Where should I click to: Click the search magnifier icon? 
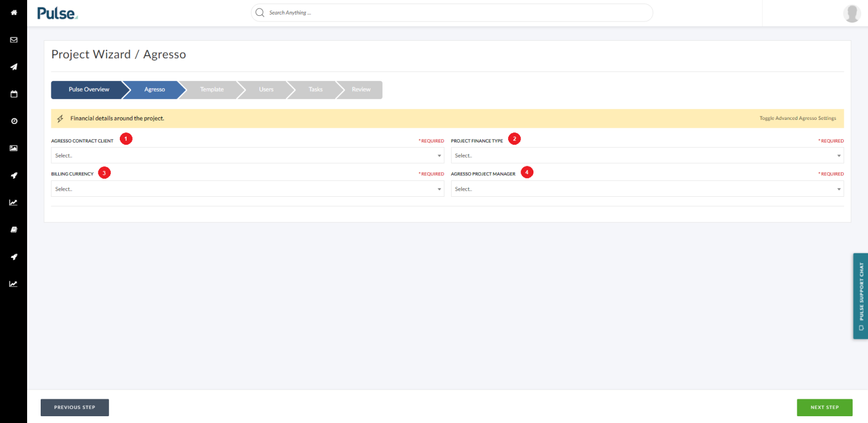(259, 12)
